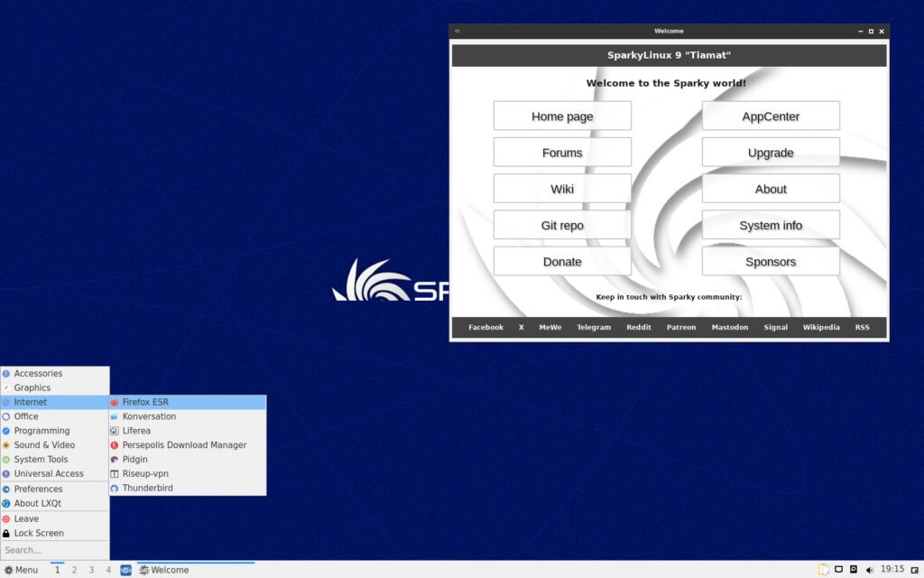Expand the Preferences submenu

click(x=55, y=489)
